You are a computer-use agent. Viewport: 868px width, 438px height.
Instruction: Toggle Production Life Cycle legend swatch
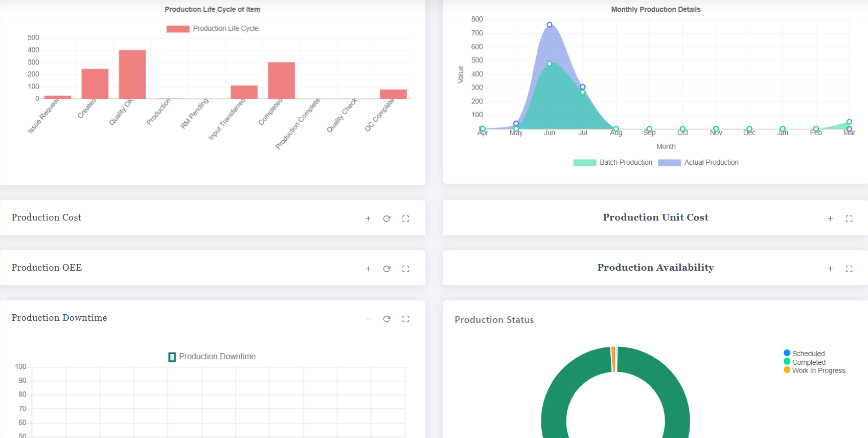pos(178,29)
